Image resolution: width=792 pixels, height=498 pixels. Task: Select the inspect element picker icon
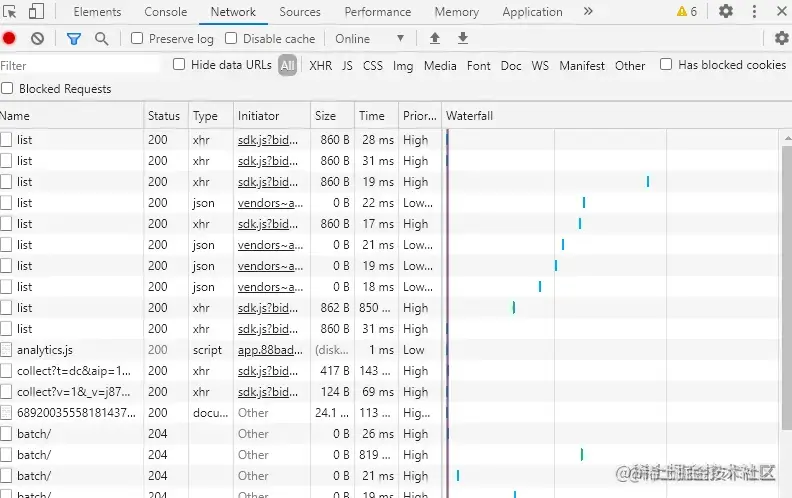[9, 11]
